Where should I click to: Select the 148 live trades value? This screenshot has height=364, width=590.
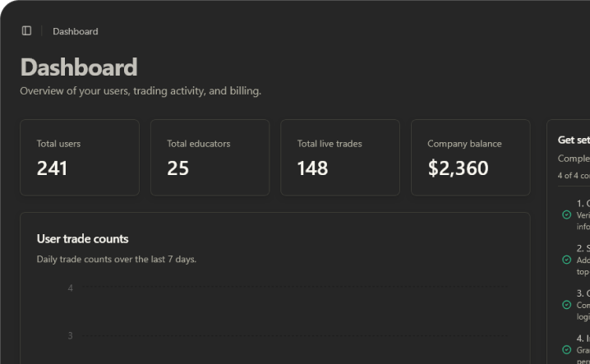click(312, 168)
